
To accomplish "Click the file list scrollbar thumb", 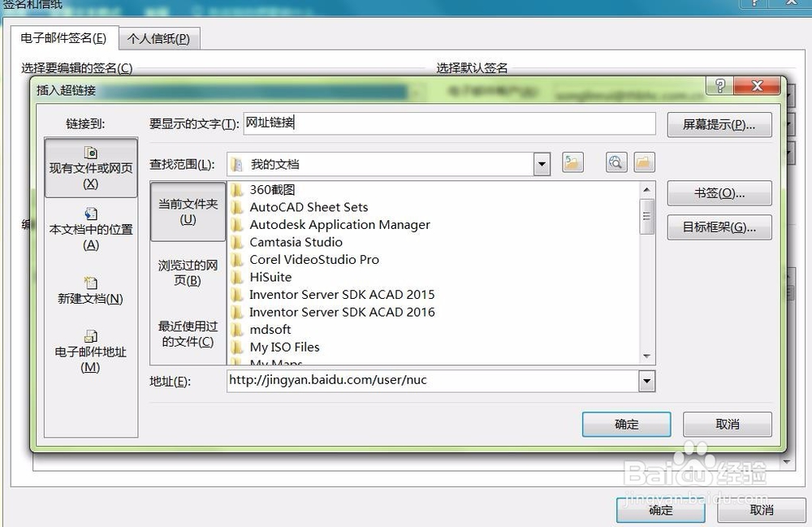I will click(x=647, y=216).
